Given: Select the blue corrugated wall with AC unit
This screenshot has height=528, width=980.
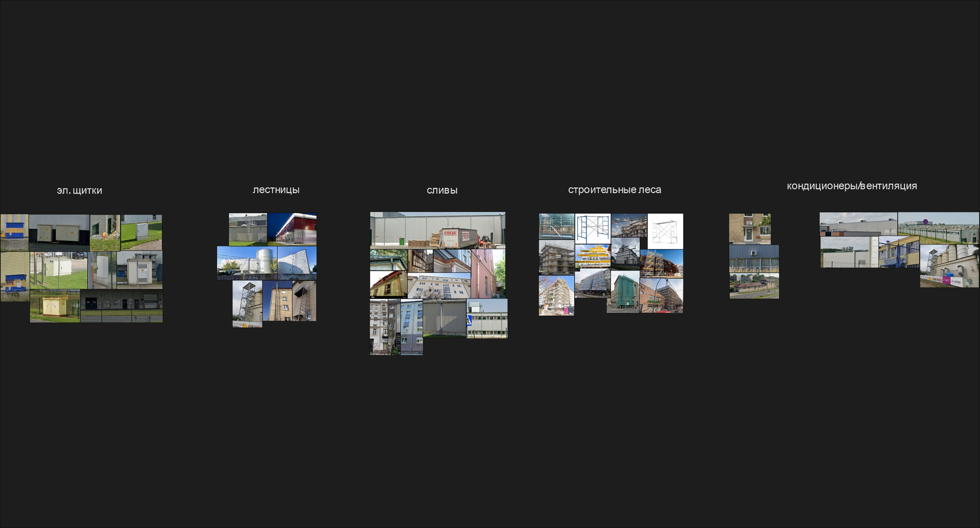Looking at the screenshot, I should click(x=754, y=258).
